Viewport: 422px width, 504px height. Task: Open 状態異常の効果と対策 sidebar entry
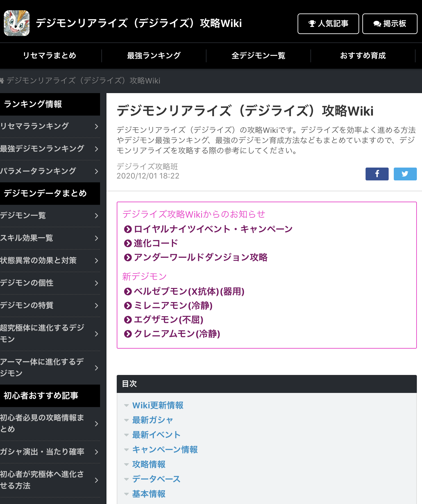pyautogui.click(x=50, y=261)
